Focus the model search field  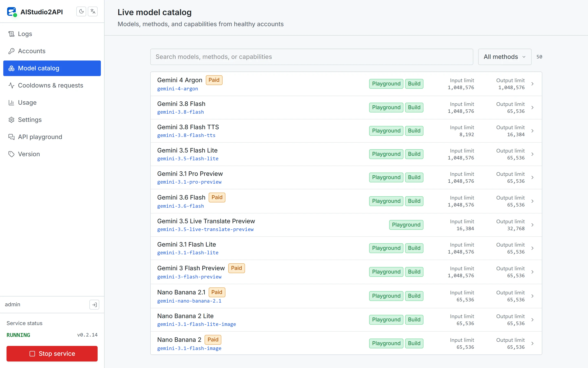click(x=312, y=57)
